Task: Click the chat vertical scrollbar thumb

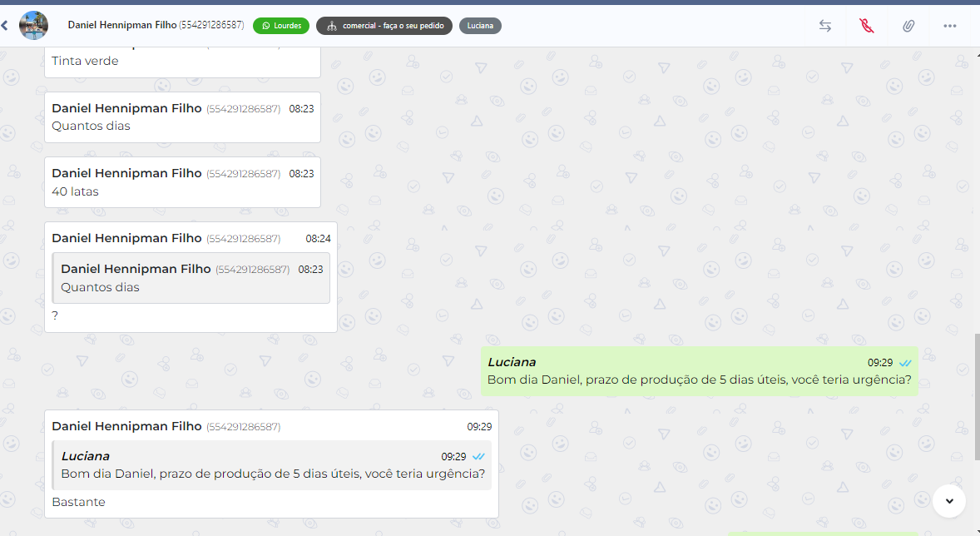Action: 977,396
